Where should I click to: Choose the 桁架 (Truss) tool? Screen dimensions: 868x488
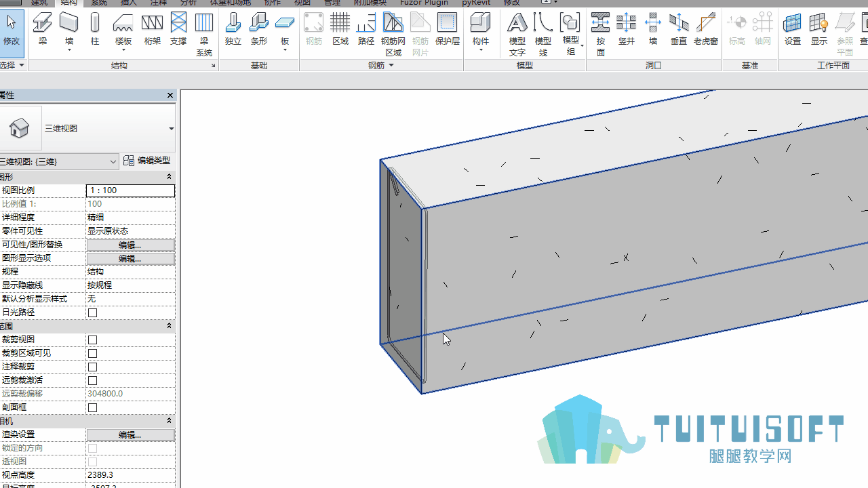click(x=152, y=29)
